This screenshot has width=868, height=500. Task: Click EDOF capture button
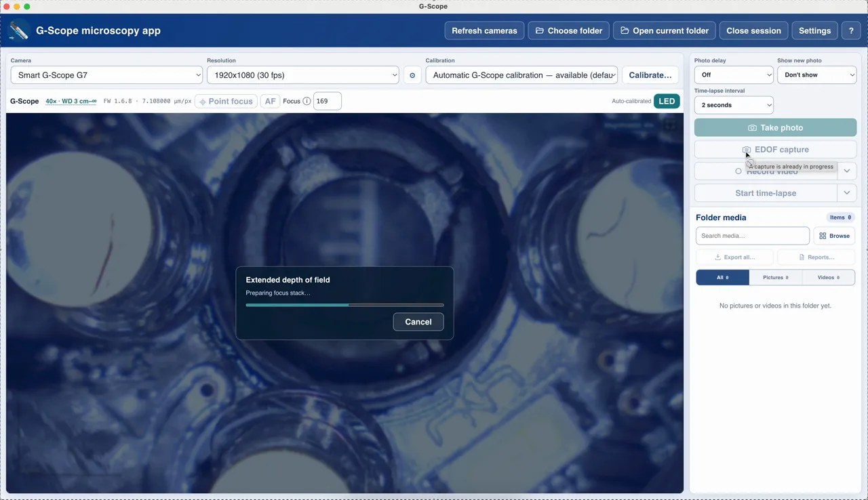776,150
